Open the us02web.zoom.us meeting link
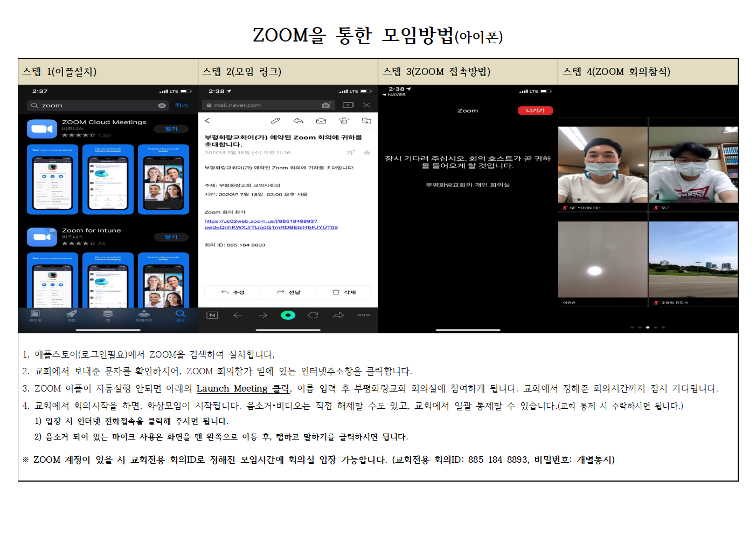Screen dimensions: 756x535 (x=271, y=224)
